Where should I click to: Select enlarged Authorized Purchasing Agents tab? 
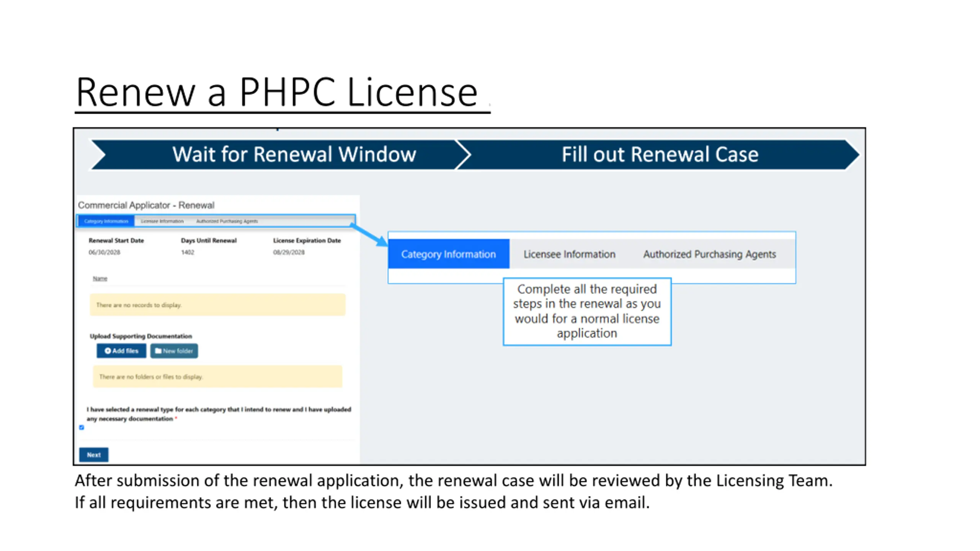pos(709,254)
